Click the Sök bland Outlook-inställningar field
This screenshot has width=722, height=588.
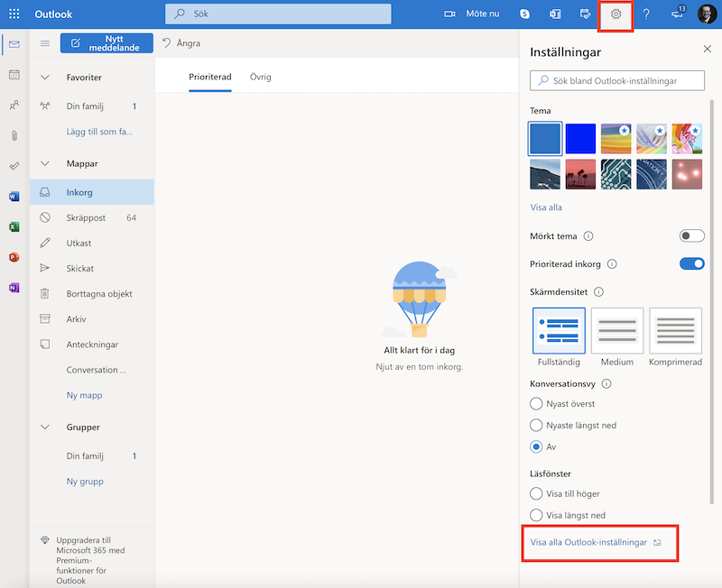coord(619,81)
